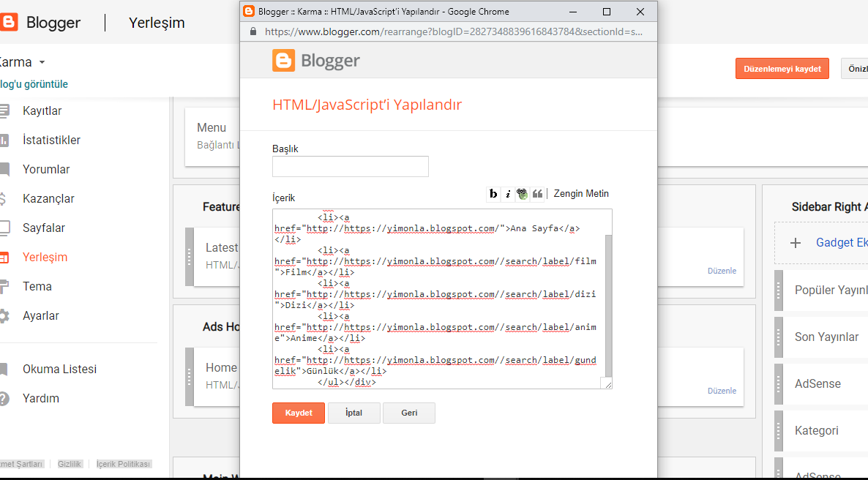Click the popup window URL address bar
This screenshot has width=868, height=480.
tap(453, 31)
